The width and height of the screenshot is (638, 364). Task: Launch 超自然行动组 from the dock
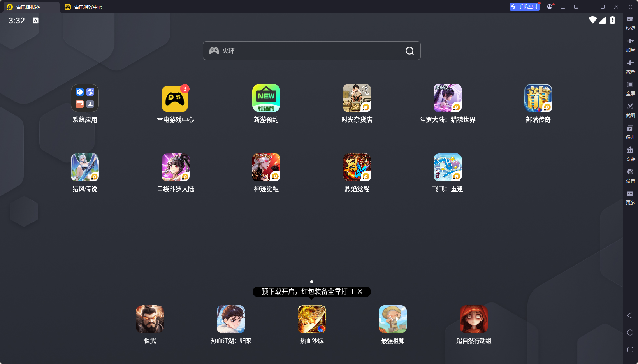474,319
